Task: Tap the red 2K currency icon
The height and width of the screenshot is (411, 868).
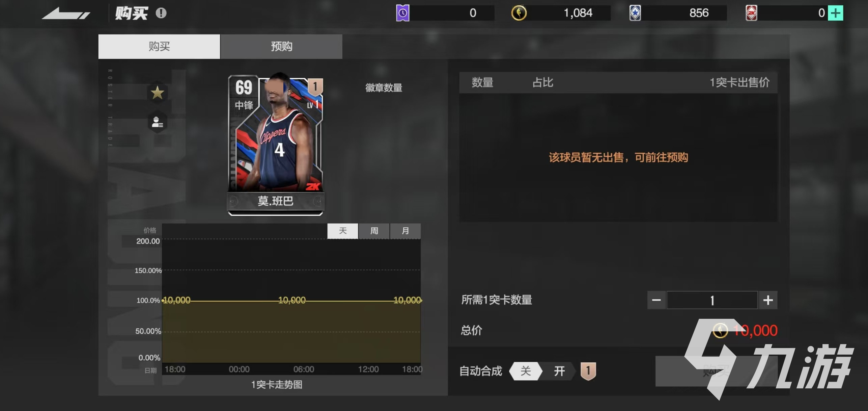Action: tap(751, 13)
